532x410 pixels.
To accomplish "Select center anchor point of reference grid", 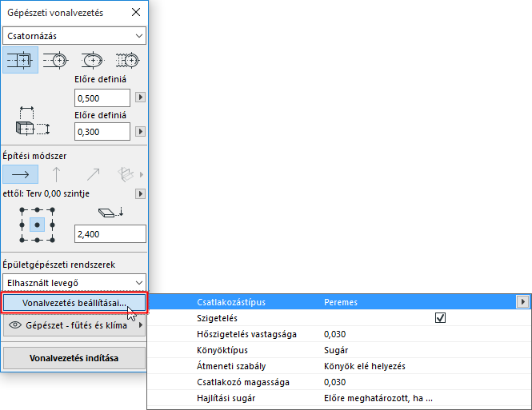I will coord(37,225).
